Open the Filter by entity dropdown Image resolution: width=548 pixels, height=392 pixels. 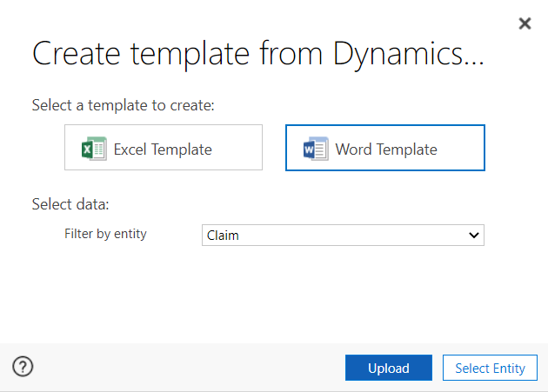pyautogui.click(x=343, y=236)
